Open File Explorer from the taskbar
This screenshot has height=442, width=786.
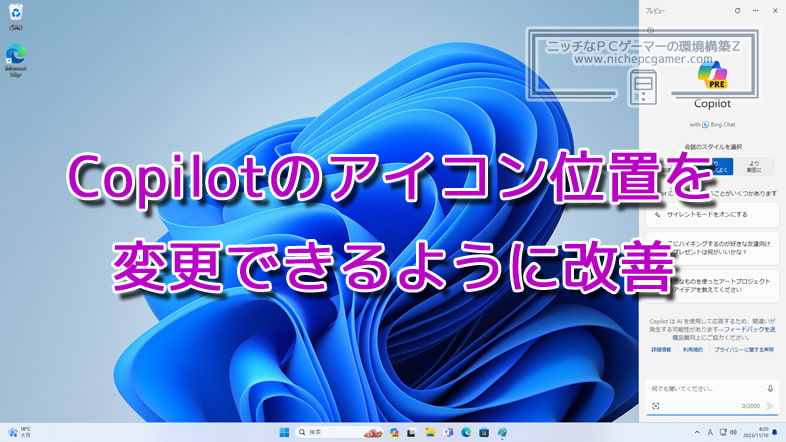point(430,432)
